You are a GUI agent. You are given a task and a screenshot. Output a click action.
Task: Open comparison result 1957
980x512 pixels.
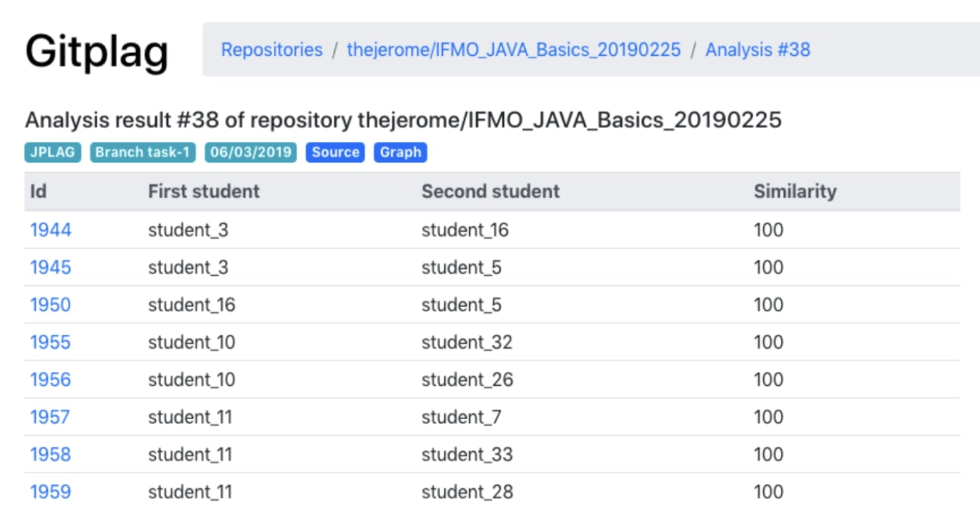[50, 416]
